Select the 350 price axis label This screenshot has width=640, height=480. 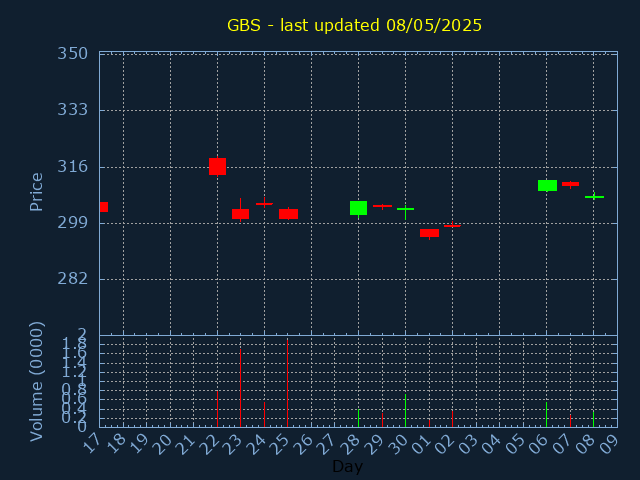tap(72, 53)
